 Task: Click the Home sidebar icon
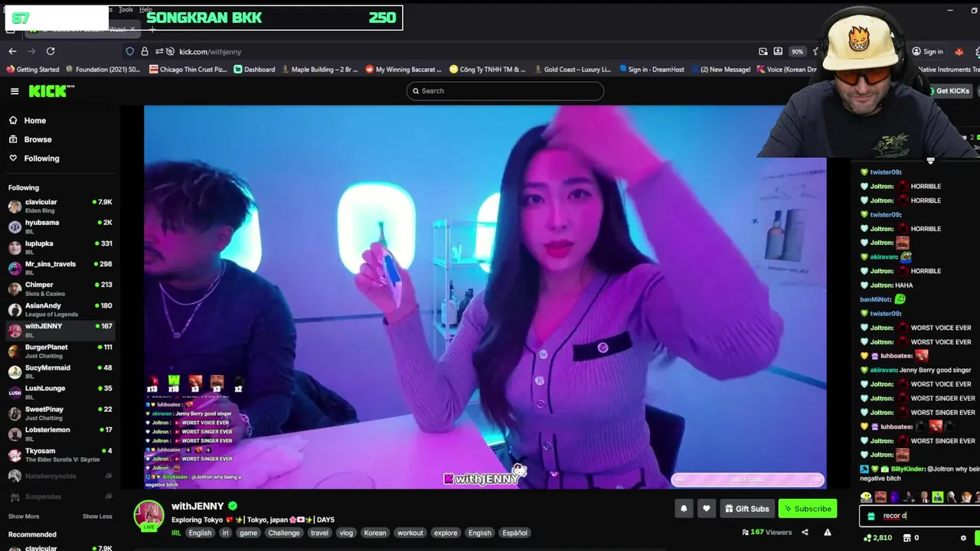[13, 121]
